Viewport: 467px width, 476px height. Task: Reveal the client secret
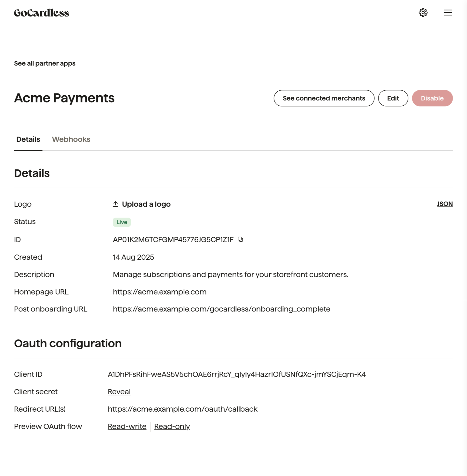point(119,391)
